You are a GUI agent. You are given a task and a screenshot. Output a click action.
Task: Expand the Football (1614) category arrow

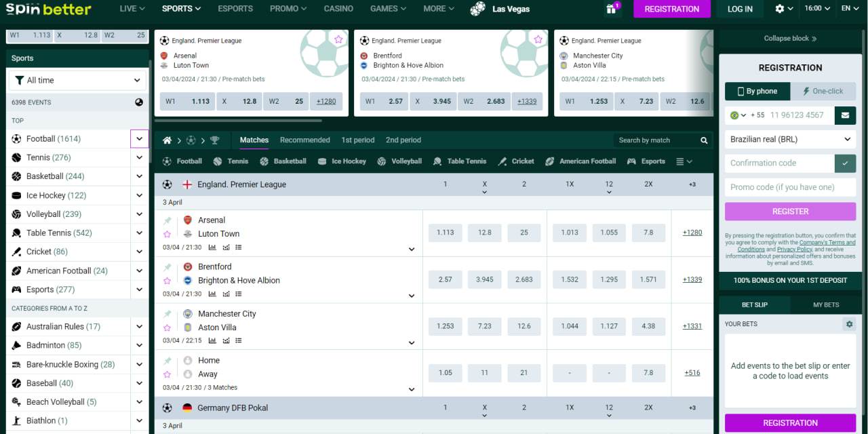point(139,139)
